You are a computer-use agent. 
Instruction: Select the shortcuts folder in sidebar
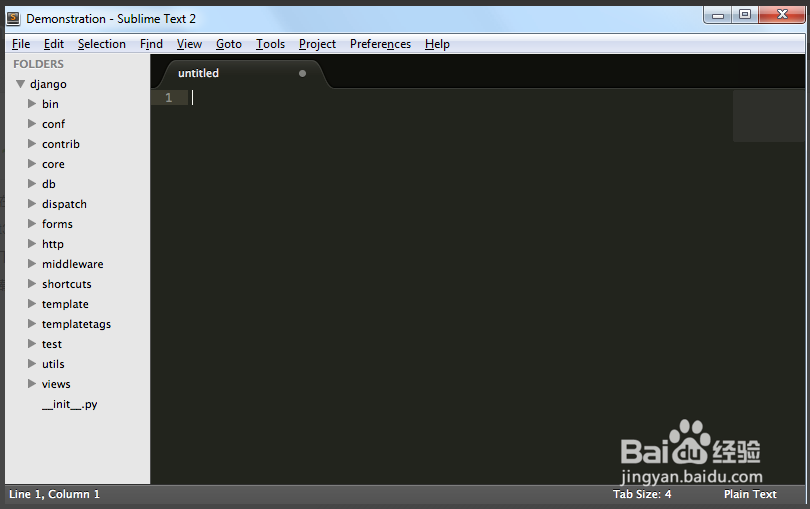click(66, 284)
